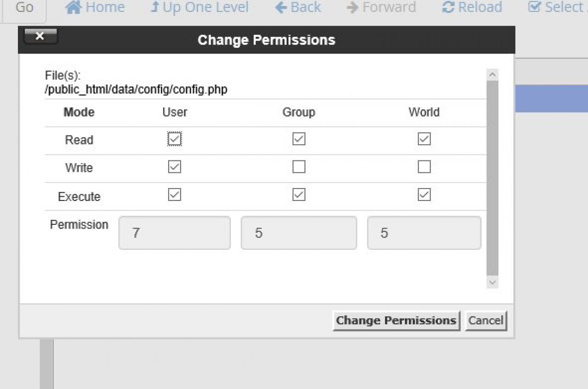Click the User permission value field

[175, 233]
